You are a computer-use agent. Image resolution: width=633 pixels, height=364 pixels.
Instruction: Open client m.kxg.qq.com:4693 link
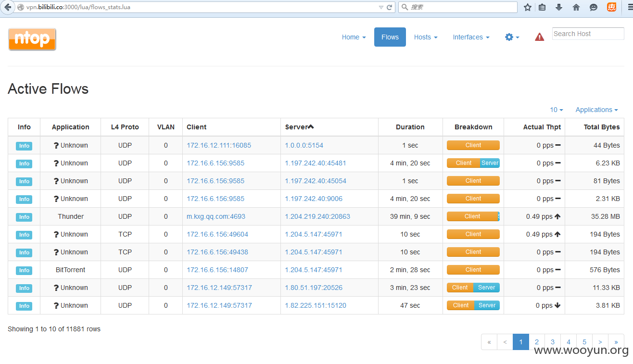tap(216, 216)
